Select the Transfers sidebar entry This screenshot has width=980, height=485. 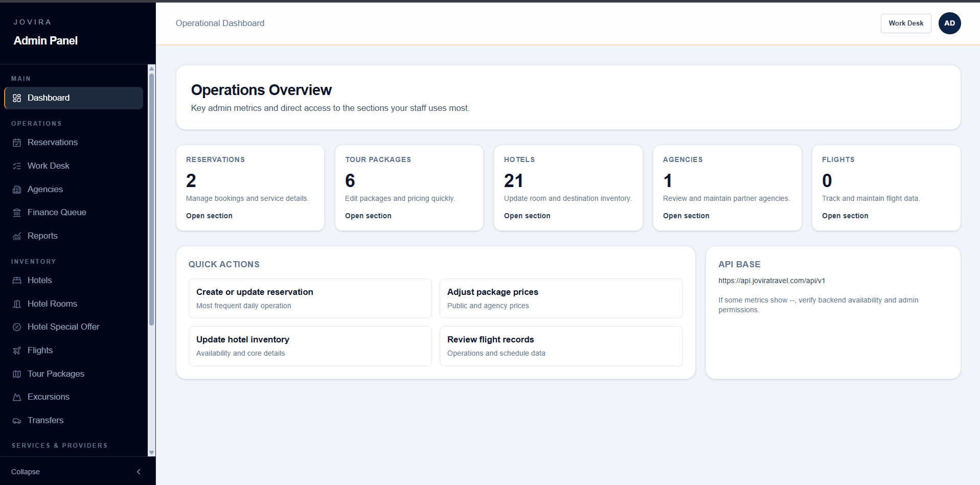point(74,421)
